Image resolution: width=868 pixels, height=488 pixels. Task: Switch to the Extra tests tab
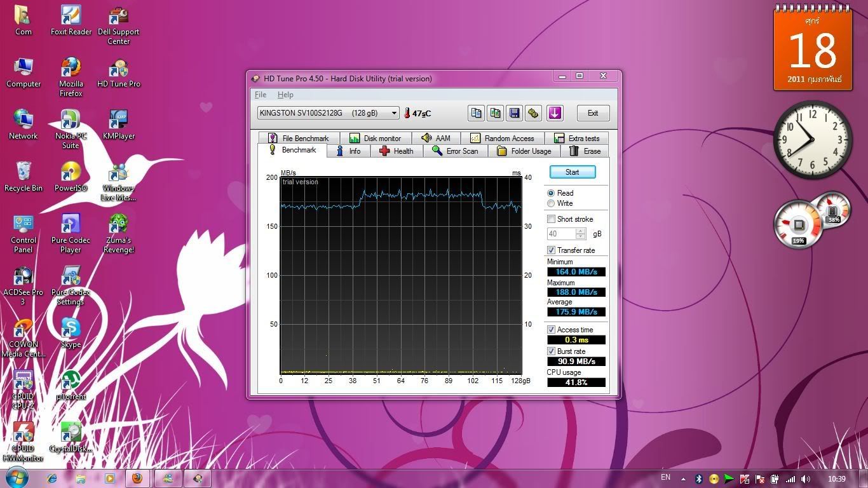pyautogui.click(x=576, y=138)
